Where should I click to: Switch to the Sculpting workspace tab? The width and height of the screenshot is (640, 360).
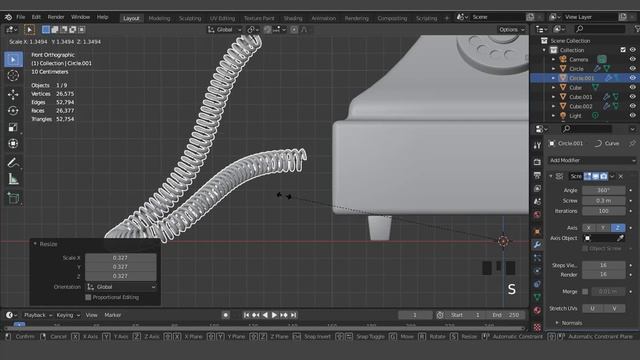coord(190,18)
